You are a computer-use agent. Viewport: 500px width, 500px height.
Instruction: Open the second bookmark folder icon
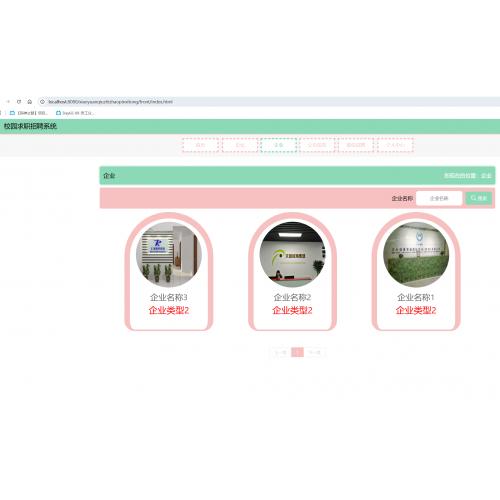[58, 113]
